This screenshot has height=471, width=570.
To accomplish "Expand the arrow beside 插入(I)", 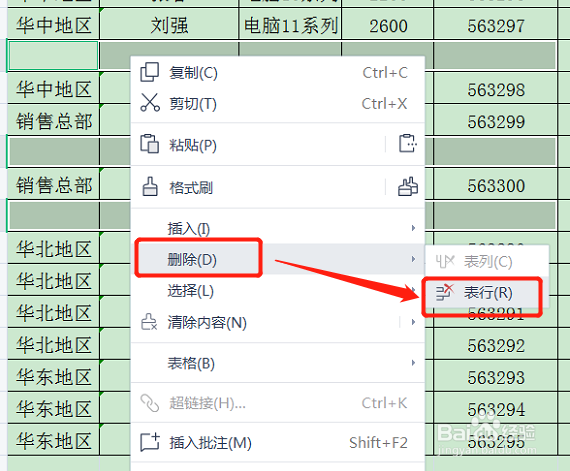I will [x=413, y=228].
